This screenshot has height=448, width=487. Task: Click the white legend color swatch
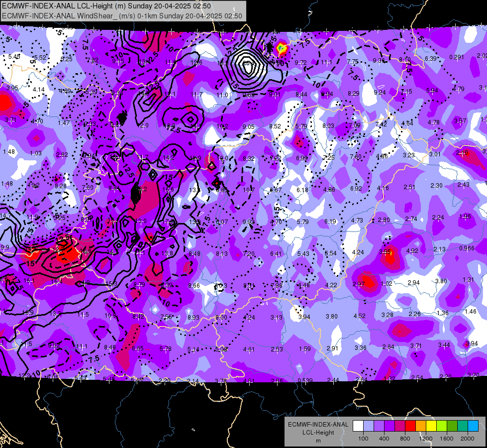pos(358,426)
